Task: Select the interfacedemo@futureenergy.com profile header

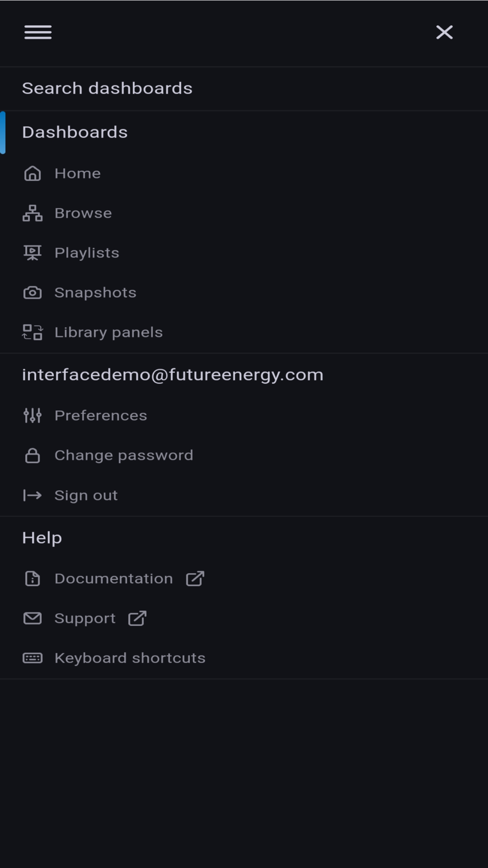Action: pyautogui.click(x=173, y=375)
